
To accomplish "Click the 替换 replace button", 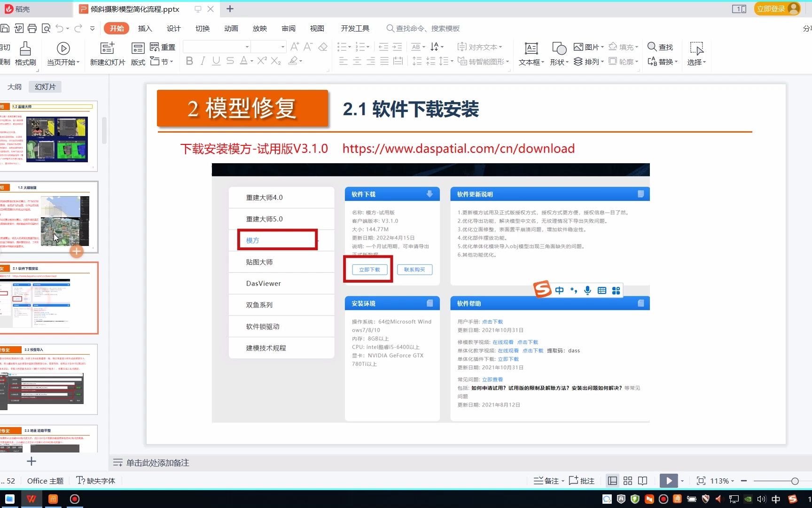I will [x=663, y=62].
